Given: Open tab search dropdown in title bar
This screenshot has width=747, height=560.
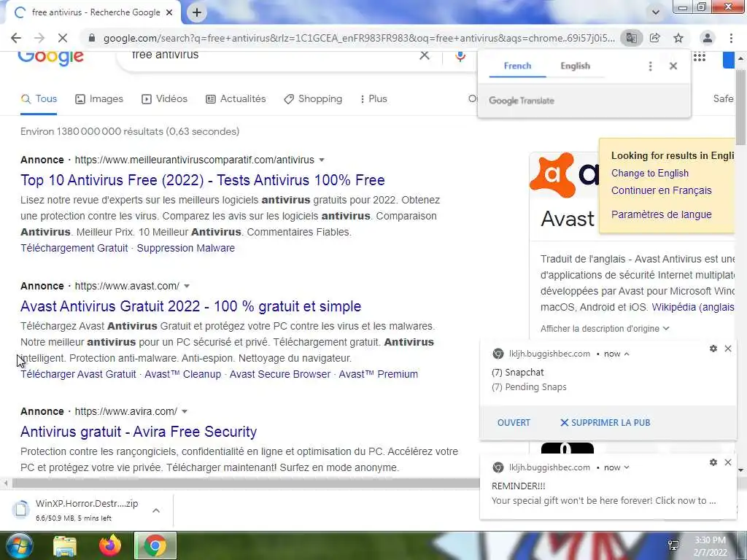Looking at the screenshot, I should pos(656,12).
